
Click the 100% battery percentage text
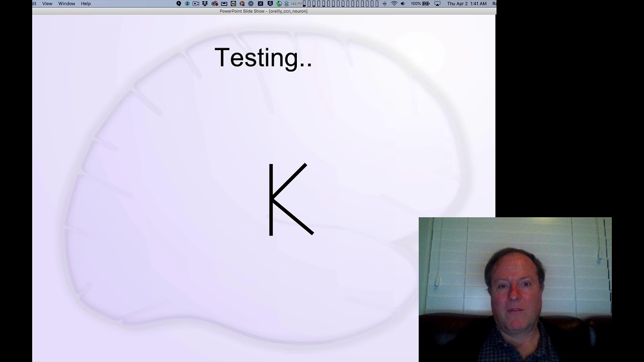coord(416,4)
